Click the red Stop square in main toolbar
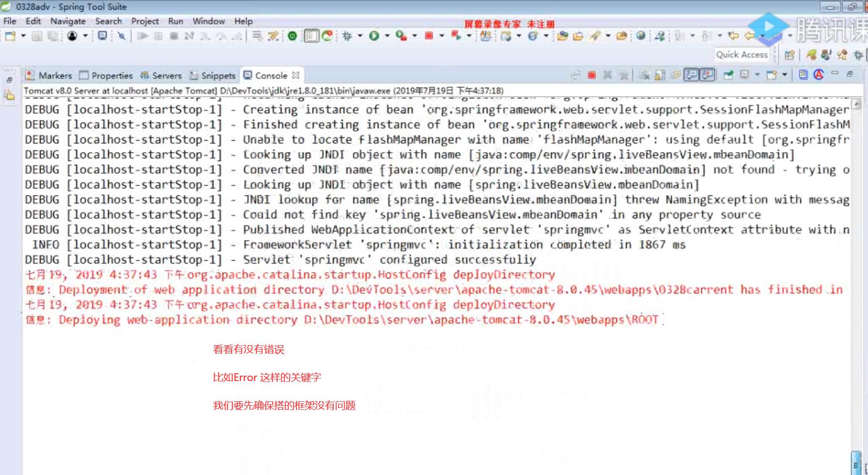The image size is (868, 475). (429, 36)
